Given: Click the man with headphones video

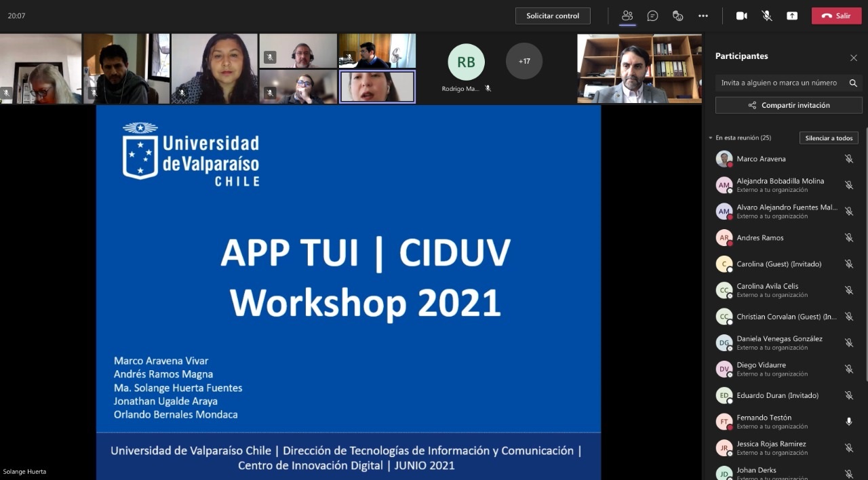Looking at the screenshot, I should (298, 51).
